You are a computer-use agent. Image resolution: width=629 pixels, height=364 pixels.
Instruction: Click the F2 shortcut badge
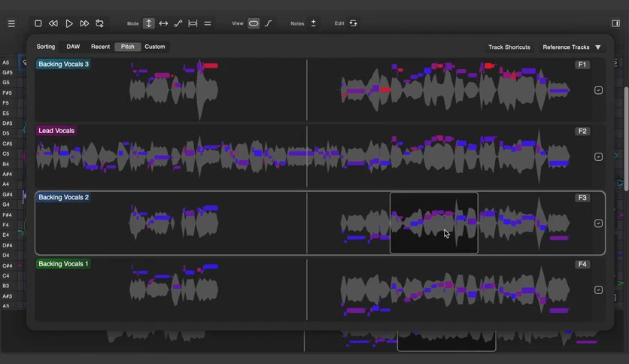coord(582,131)
